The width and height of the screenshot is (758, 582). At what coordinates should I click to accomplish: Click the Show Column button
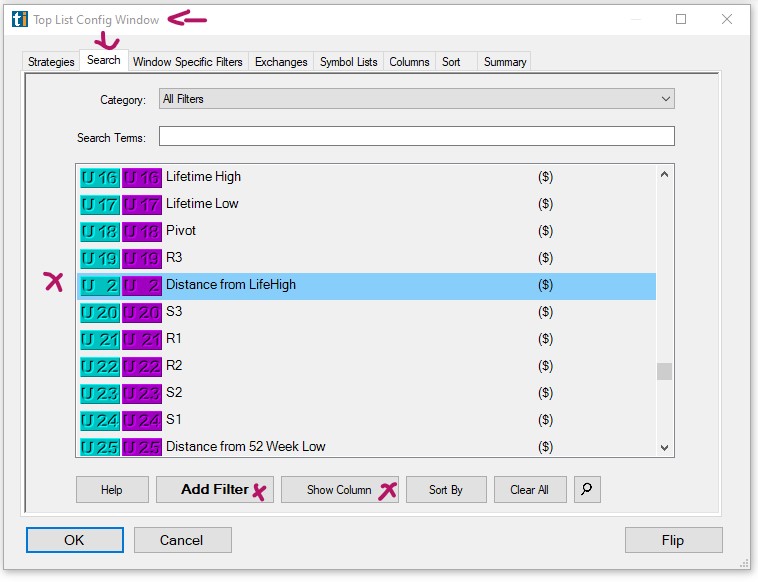(x=339, y=489)
